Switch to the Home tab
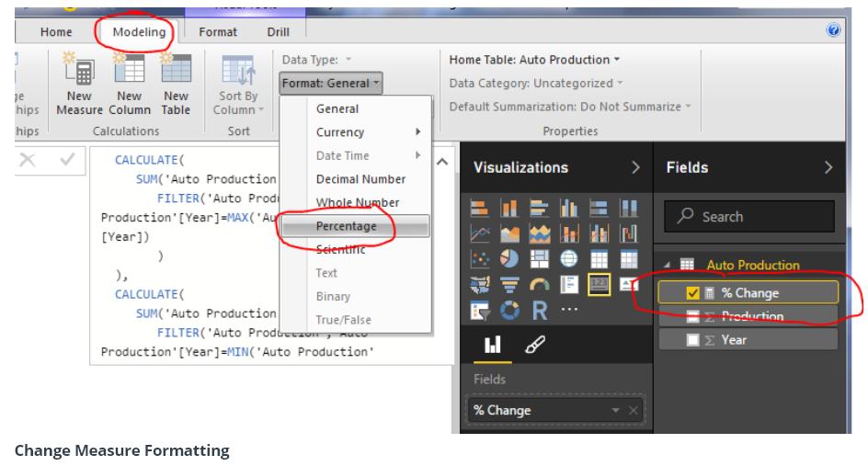 (56, 32)
